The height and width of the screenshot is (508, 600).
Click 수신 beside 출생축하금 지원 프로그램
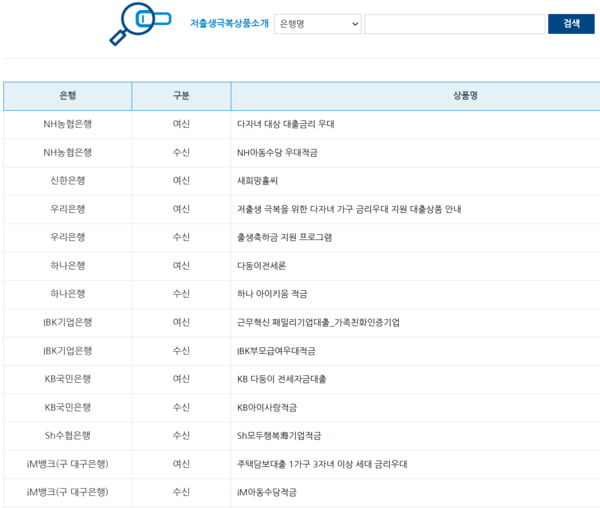coord(181,237)
